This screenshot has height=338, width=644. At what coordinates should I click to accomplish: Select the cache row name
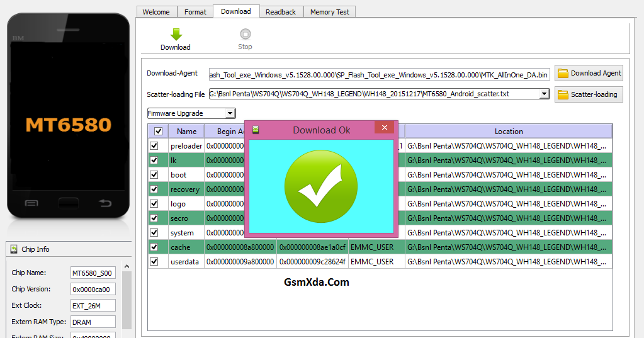click(x=180, y=247)
